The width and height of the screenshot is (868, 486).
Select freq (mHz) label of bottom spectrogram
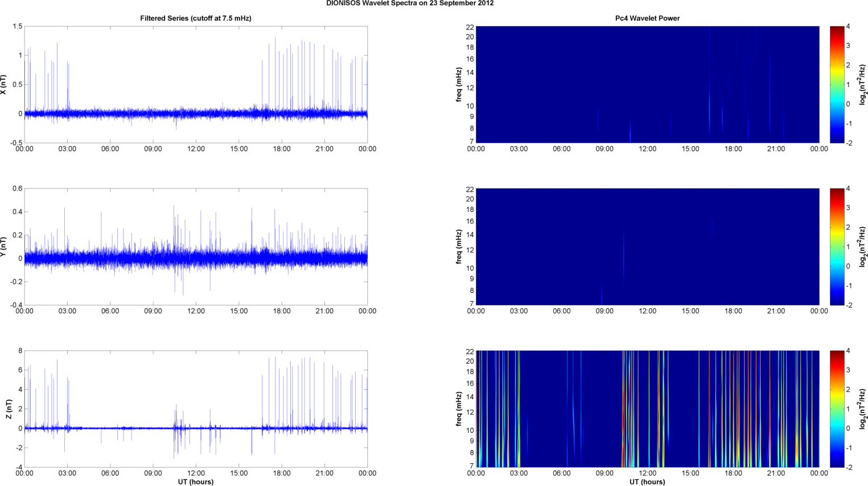[458, 409]
